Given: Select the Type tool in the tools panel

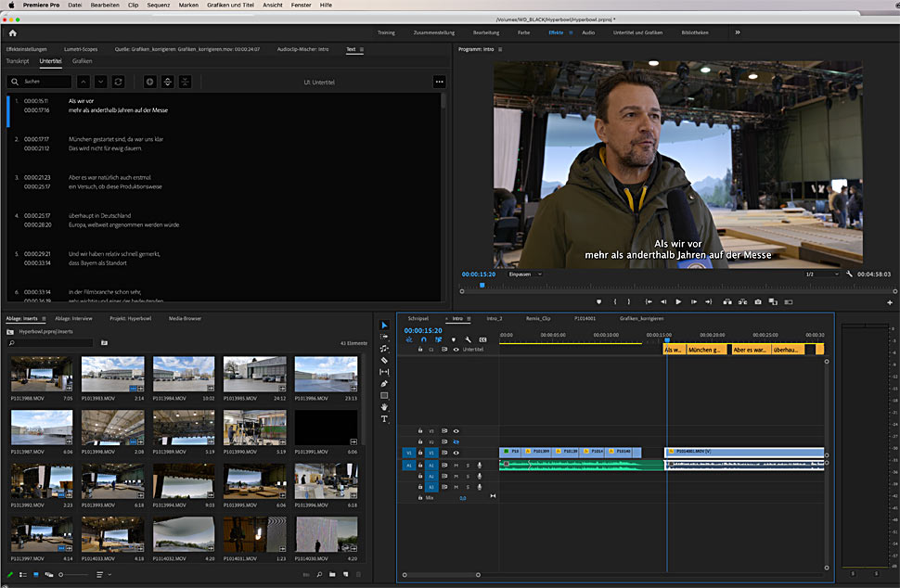Looking at the screenshot, I should click(x=385, y=418).
